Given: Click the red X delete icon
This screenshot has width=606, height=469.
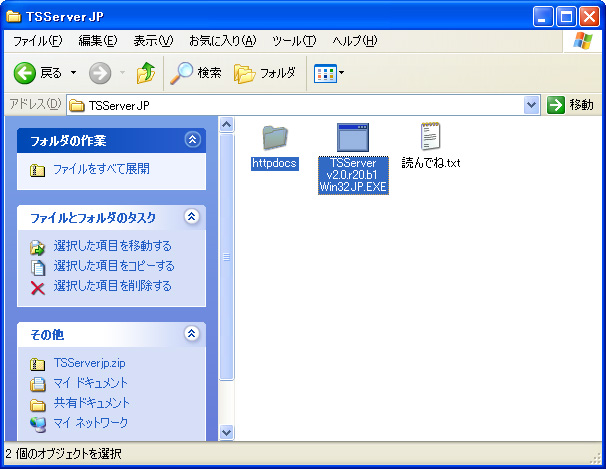Looking at the screenshot, I should click(37, 288).
